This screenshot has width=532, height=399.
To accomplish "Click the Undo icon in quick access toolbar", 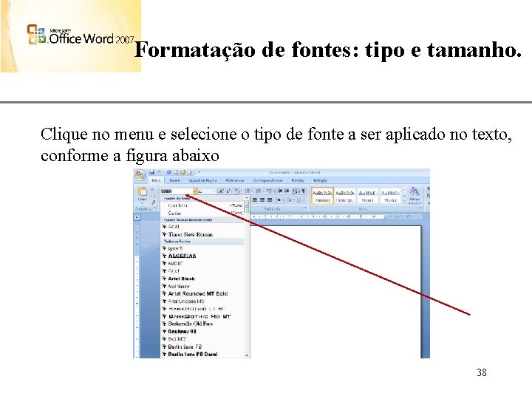I will tap(158, 172).
